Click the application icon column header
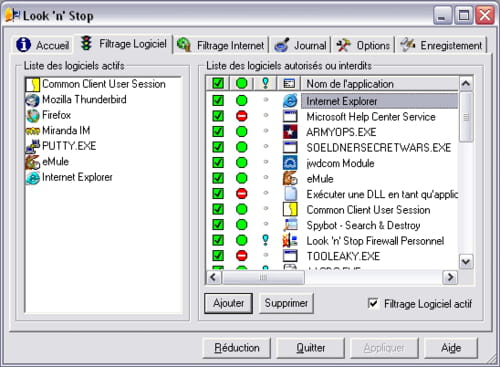The height and width of the screenshot is (367, 500). click(x=289, y=83)
